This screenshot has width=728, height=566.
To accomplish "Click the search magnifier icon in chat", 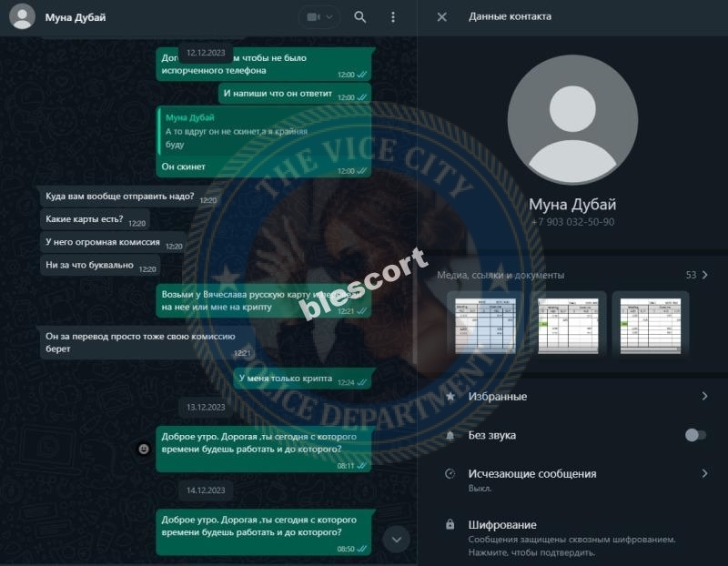I will (x=359, y=17).
